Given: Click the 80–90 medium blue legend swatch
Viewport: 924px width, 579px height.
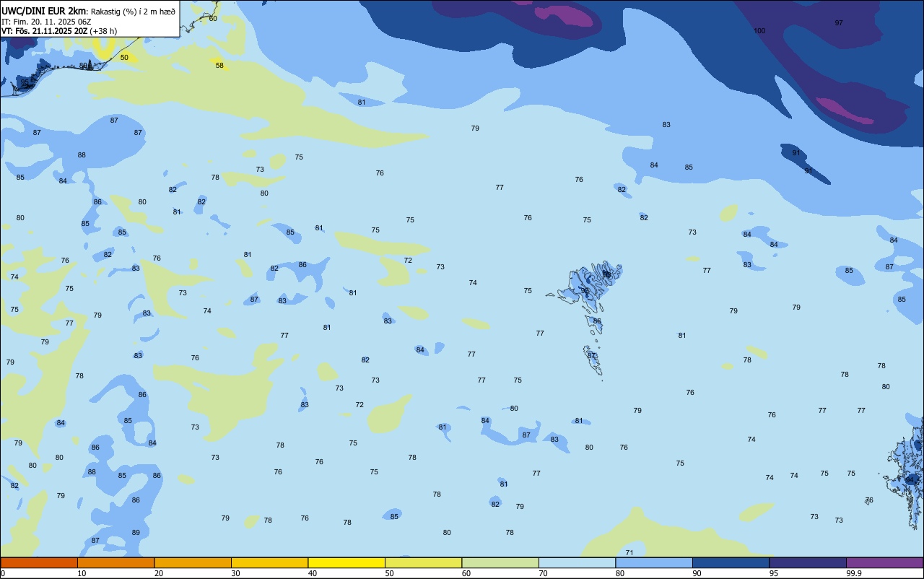Looking at the screenshot, I should pyautogui.click(x=654, y=563).
